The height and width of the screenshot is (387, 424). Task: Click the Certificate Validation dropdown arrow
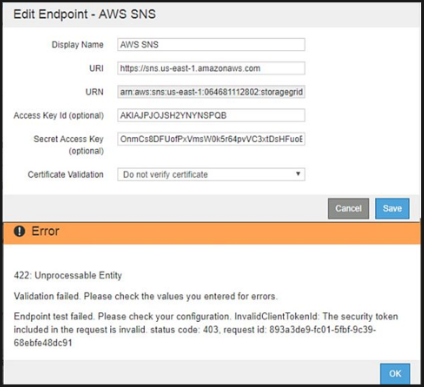point(298,174)
